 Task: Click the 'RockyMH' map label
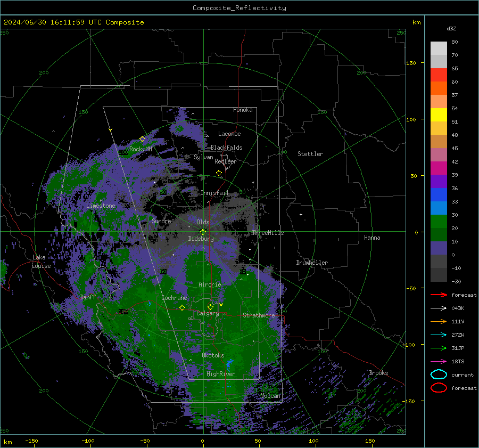141,149
